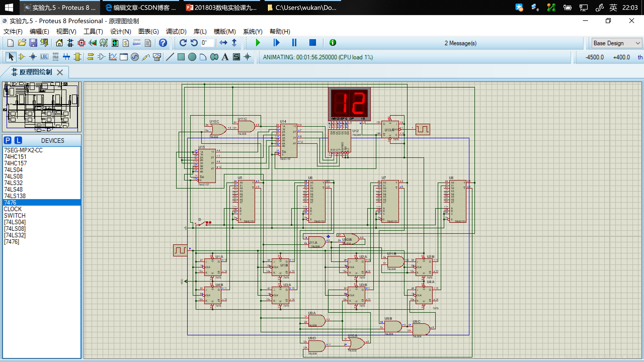Select the Wire Label (LBL) tool
The image size is (644, 362).
[x=44, y=57]
